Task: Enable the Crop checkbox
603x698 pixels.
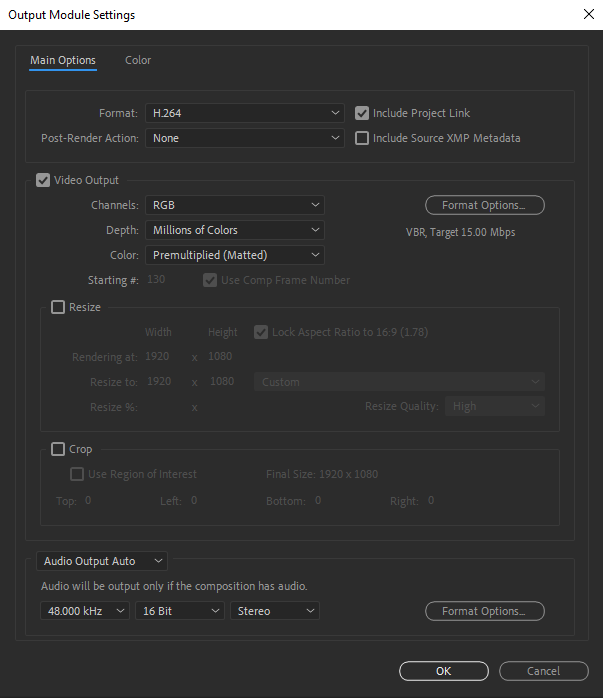Action: 58,449
